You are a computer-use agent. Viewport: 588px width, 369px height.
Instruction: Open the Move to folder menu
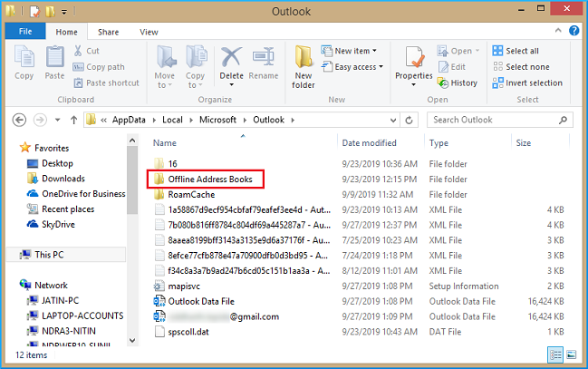pyautogui.click(x=165, y=67)
